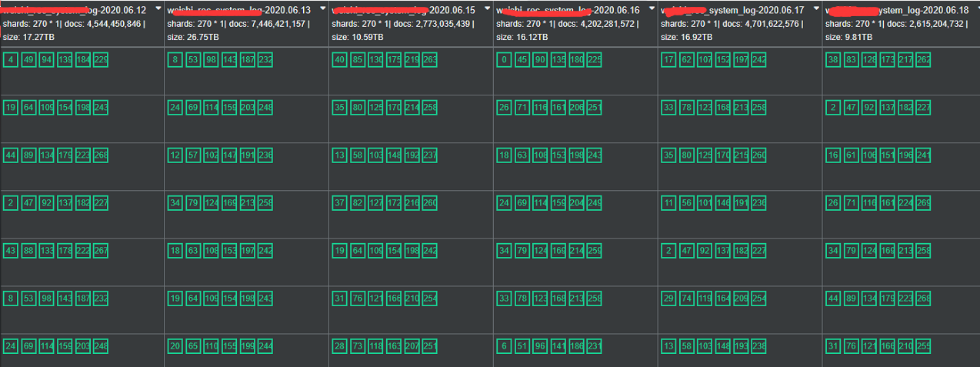The width and height of the screenshot is (980, 367).
Task: Select shard 269 in 2020.06.18 column
Action: (924, 203)
